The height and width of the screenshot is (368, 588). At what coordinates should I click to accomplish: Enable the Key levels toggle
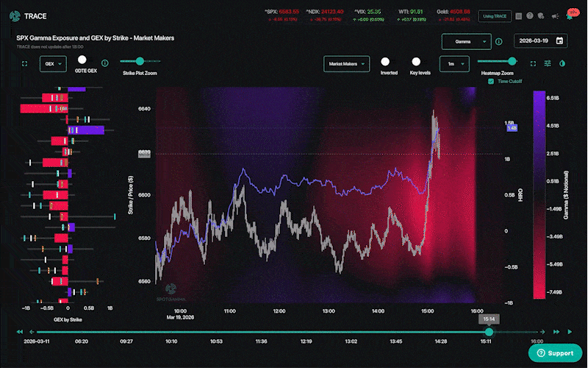pos(416,62)
